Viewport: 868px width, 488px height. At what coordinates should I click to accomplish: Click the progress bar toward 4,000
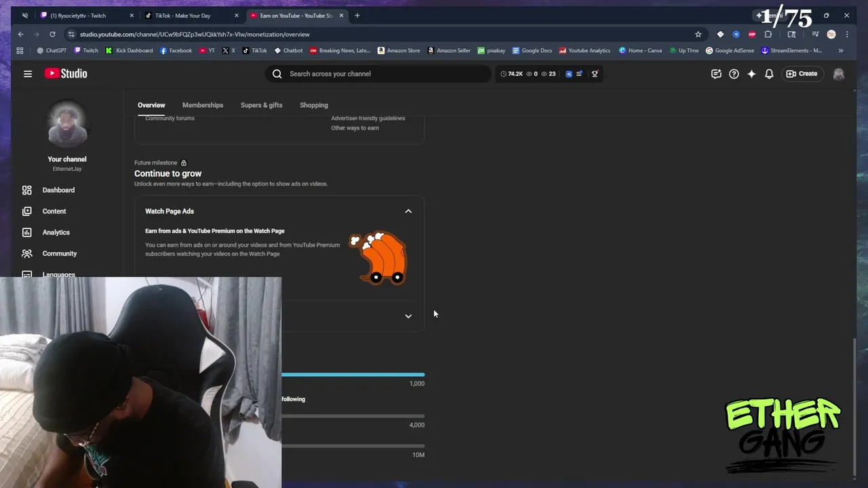click(x=353, y=416)
